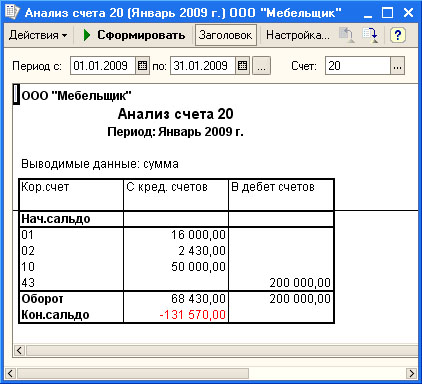422x384 pixels.
Task: Open the Настройка... settings
Action: pos(297,35)
